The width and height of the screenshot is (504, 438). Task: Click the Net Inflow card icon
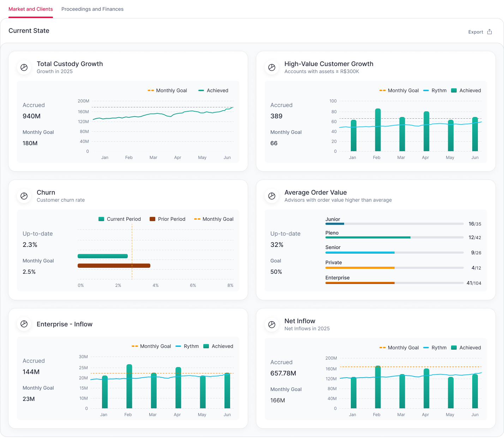(272, 325)
